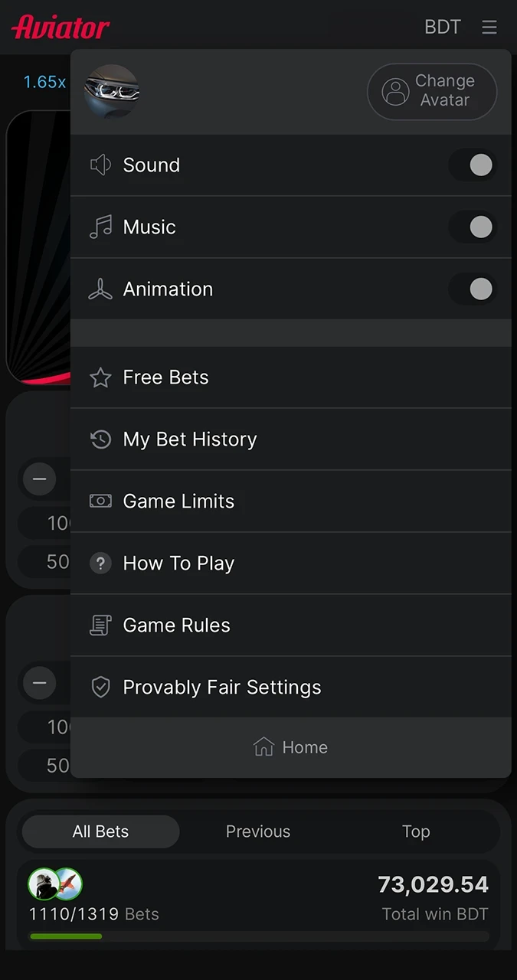Toggle the Sound switch
The image size is (517, 980).
pyautogui.click(x=473, y=165)
